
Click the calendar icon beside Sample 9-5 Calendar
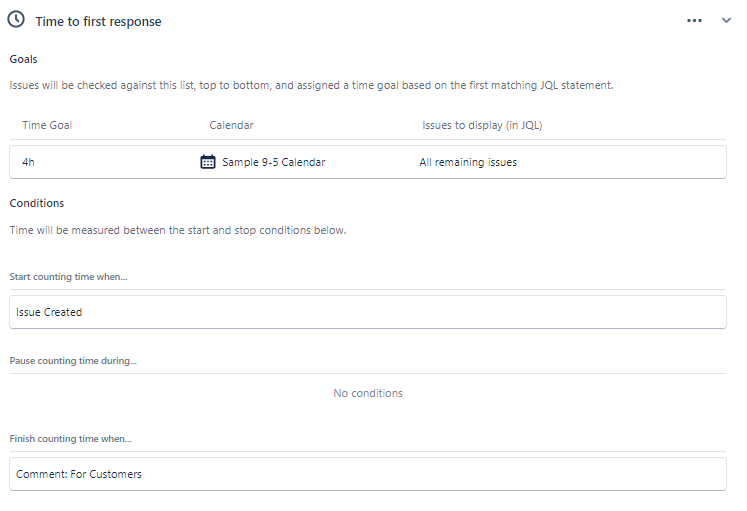(208, 161)
